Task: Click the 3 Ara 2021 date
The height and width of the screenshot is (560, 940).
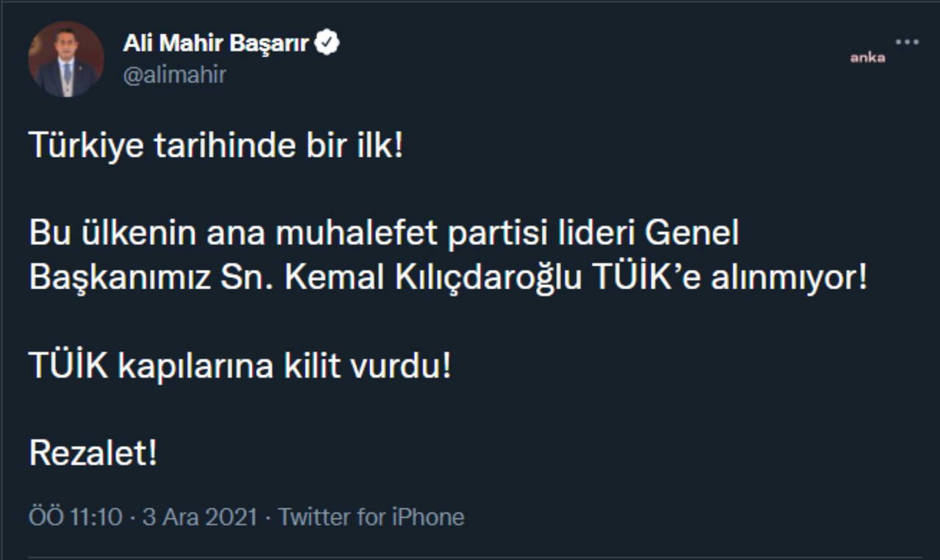Action: tap(200, 517)
